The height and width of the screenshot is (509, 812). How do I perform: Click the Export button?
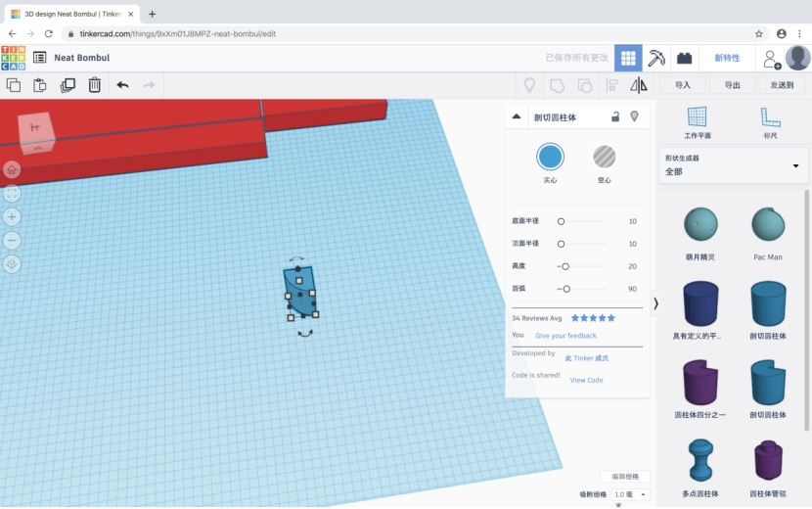[732, 85]
